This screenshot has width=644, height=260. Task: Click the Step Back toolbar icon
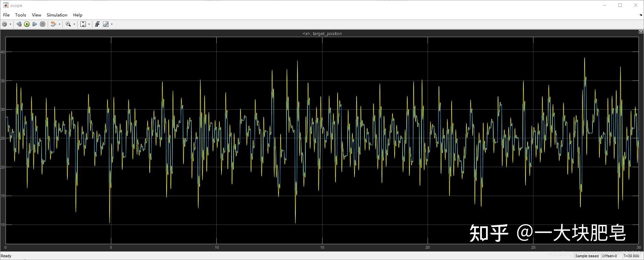click(x=19, y=24)
